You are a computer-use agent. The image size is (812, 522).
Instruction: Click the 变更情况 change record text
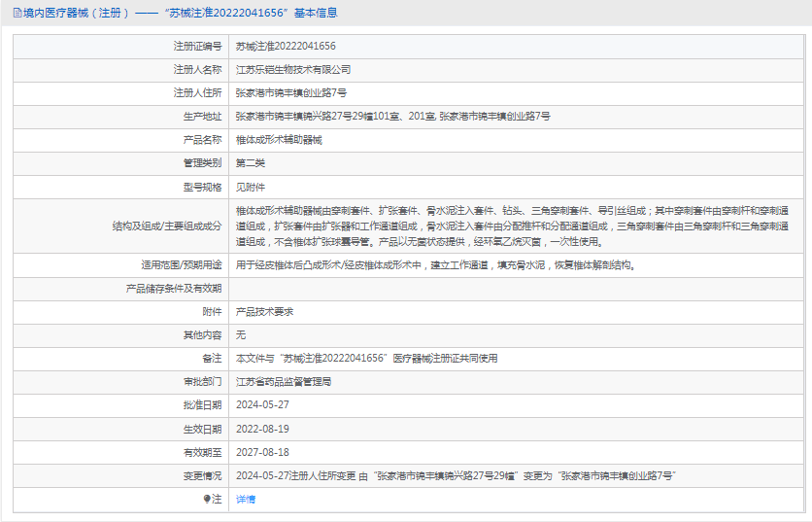[x=457, y=476]
